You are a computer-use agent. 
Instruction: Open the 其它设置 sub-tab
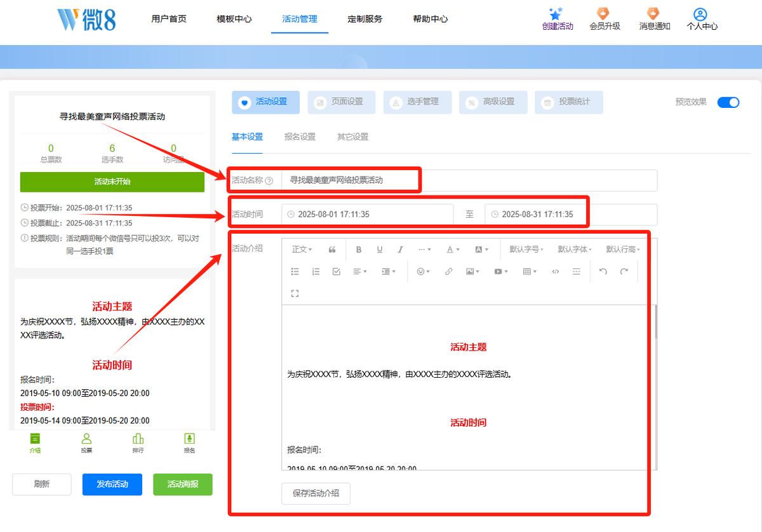click(x=352, y=136)
